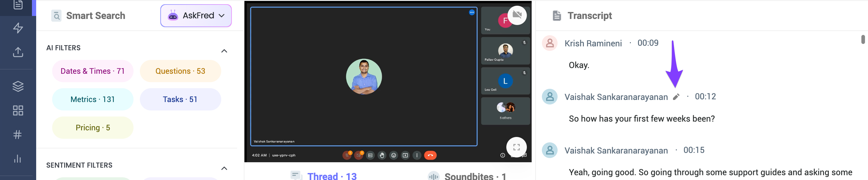
Task: Open the notebook document icon in sidebar
Action: tap(18, 5)
